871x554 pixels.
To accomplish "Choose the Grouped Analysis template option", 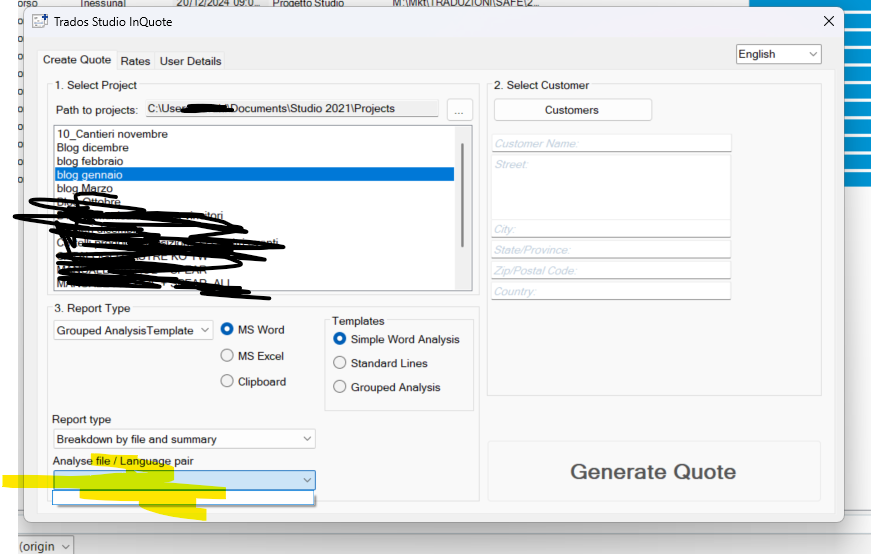I will [x=341, y=387].
